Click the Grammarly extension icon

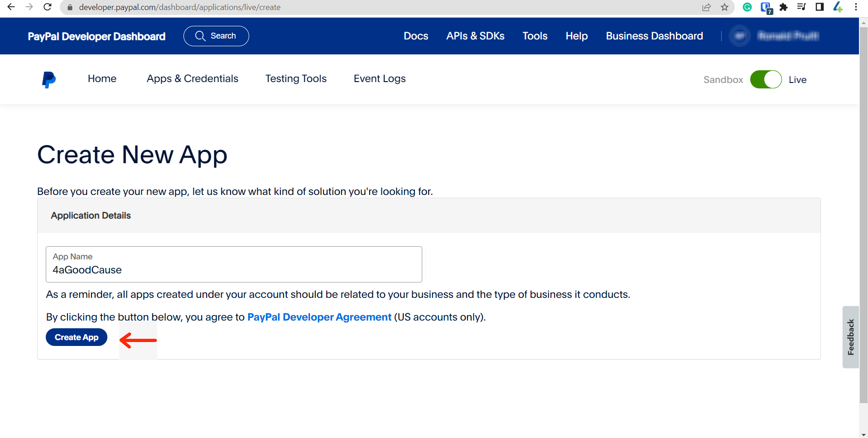747,7
